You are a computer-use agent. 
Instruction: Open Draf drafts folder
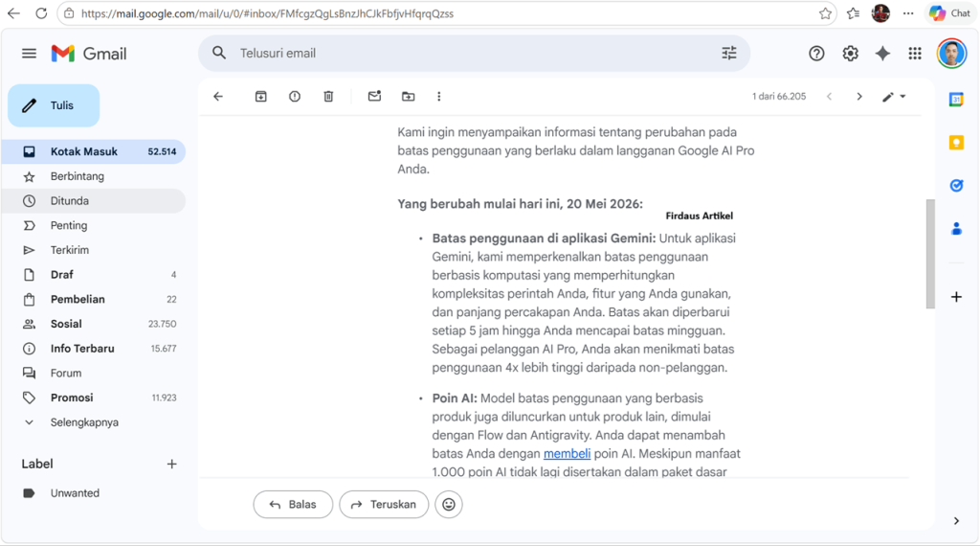click(94, 275)
